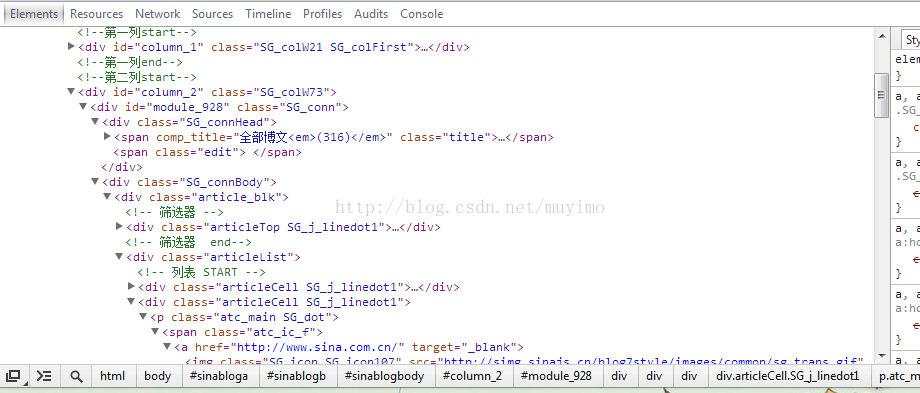Expand the column_1 div node
The width and height of the screenshot is (920, 393).
point(71,46)
